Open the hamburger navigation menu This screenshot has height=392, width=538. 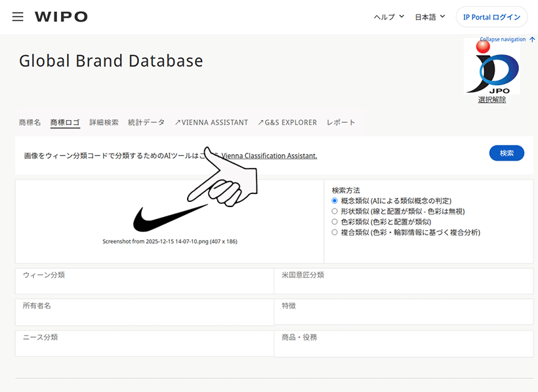(18, 16)
